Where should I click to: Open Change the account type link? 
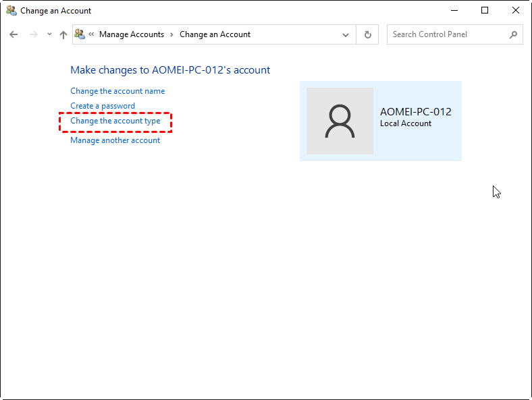(115, 121)
